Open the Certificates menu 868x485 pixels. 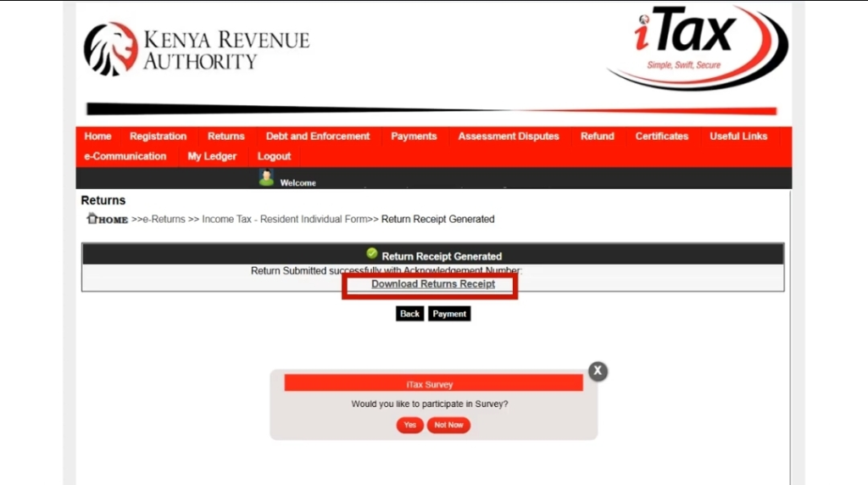click(661, 137)
